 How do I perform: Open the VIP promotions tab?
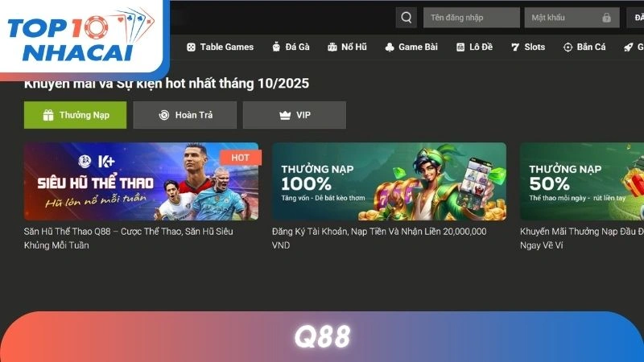pyautogui.click(x=295, y=115)
